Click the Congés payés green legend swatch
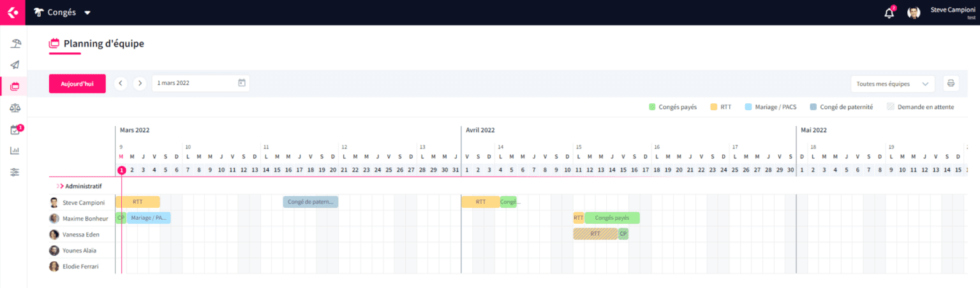Screen dimensions: 980x288 pyautogui.click(x=652, y=107)
